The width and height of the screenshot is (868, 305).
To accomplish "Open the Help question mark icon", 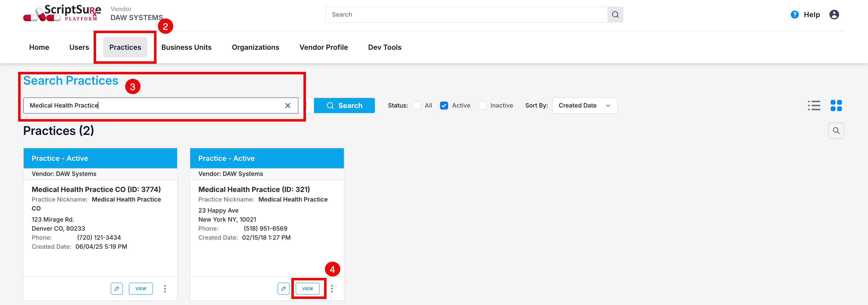I will click(x=794, y=15).
